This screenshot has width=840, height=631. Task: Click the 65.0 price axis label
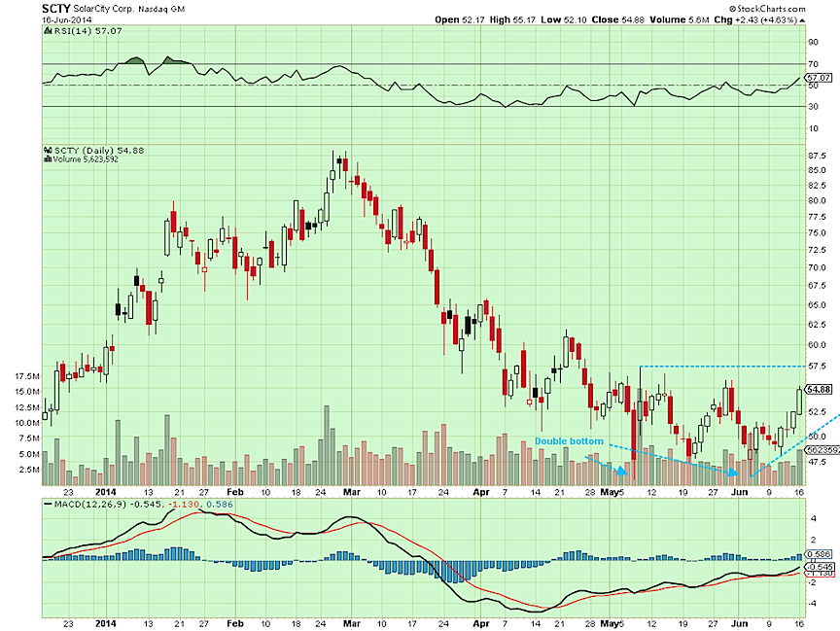pyautogui.click(x=817, y=304)
